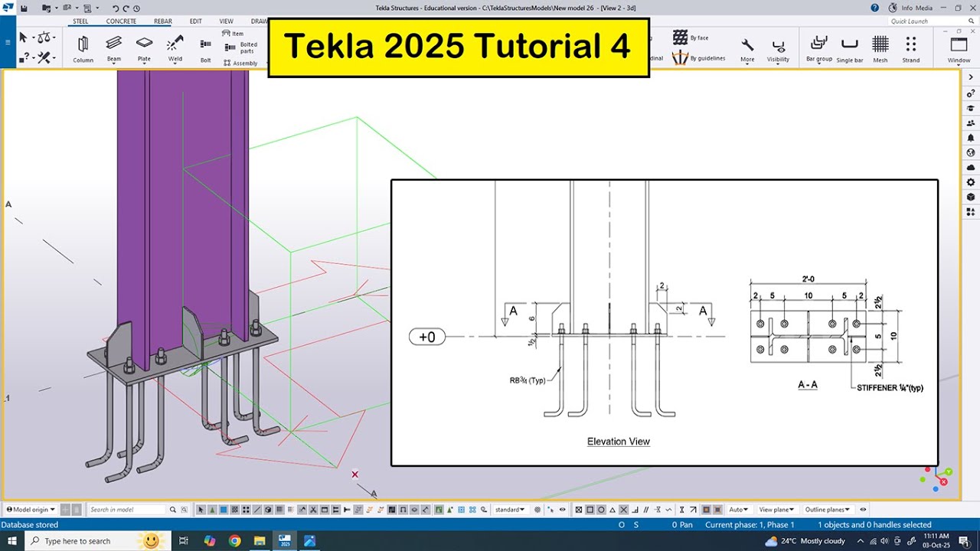Switch to the REBAR ribbon tab
This screenshot has height=551, width=980.
coord(162,21)
